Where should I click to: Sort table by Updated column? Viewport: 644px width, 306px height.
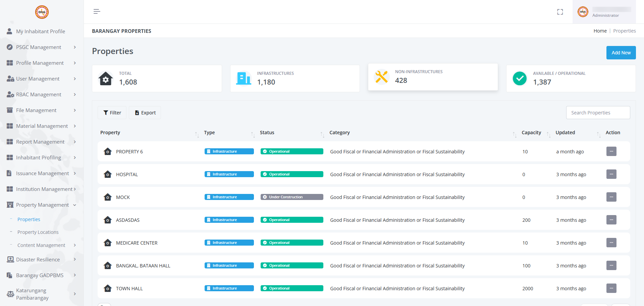(x=599, y=135)
